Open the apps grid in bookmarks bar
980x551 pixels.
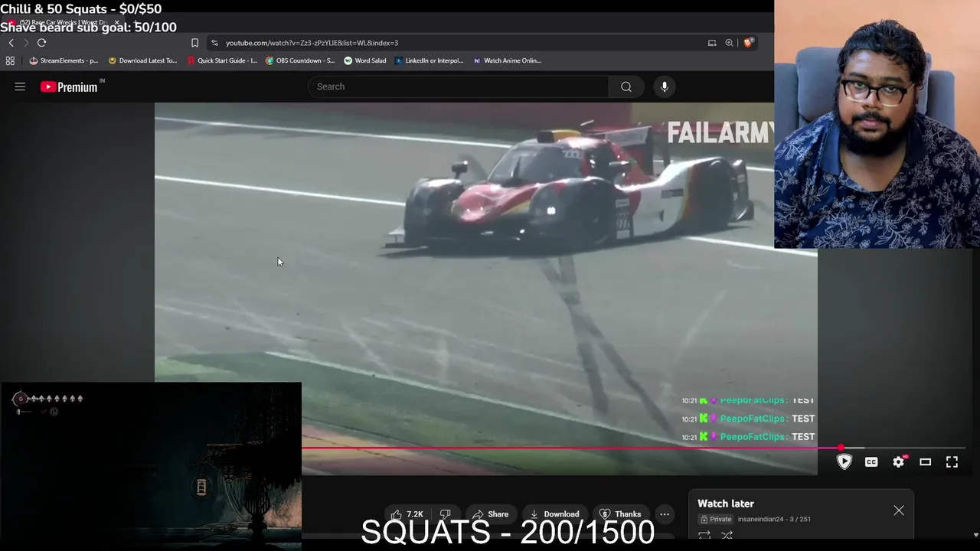pos(10,60)
